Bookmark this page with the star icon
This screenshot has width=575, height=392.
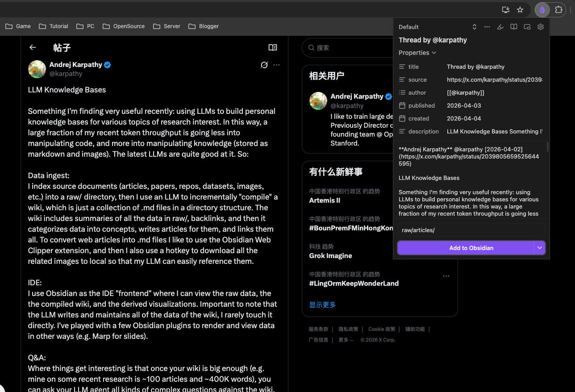pos(520,10)
